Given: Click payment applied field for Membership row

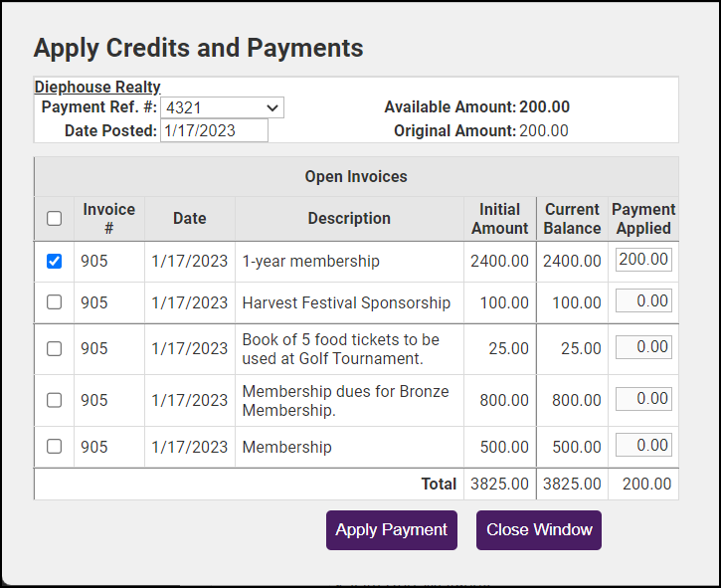Looking at the screenshot, I should (x=643, y=445).
